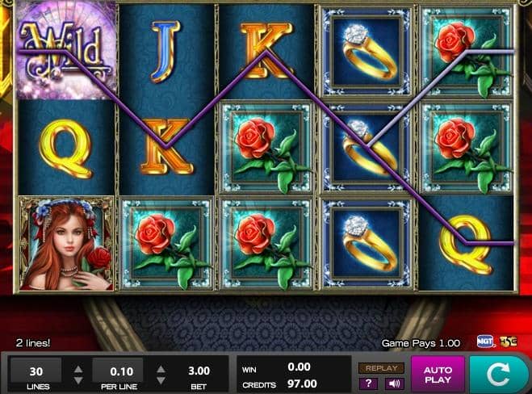
Task: Increase the number of lines with the up arrow
Action: click(78, 369)
